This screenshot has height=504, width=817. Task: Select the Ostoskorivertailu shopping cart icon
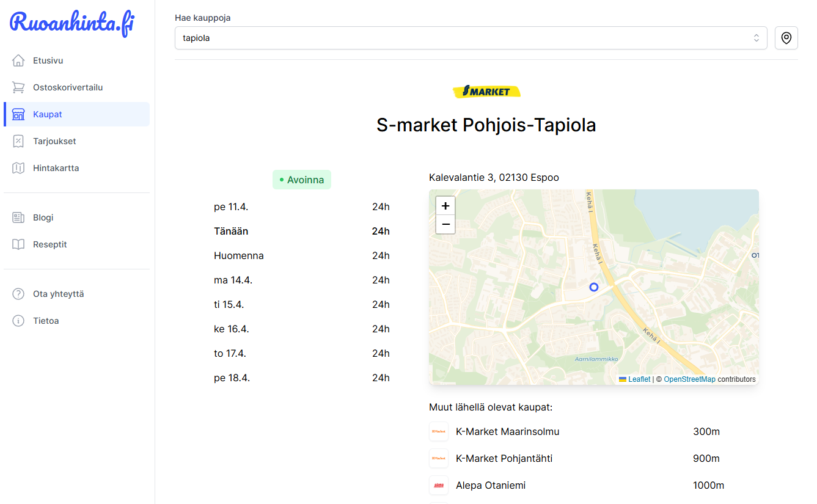pyautogui.click(x=19, y=87)
